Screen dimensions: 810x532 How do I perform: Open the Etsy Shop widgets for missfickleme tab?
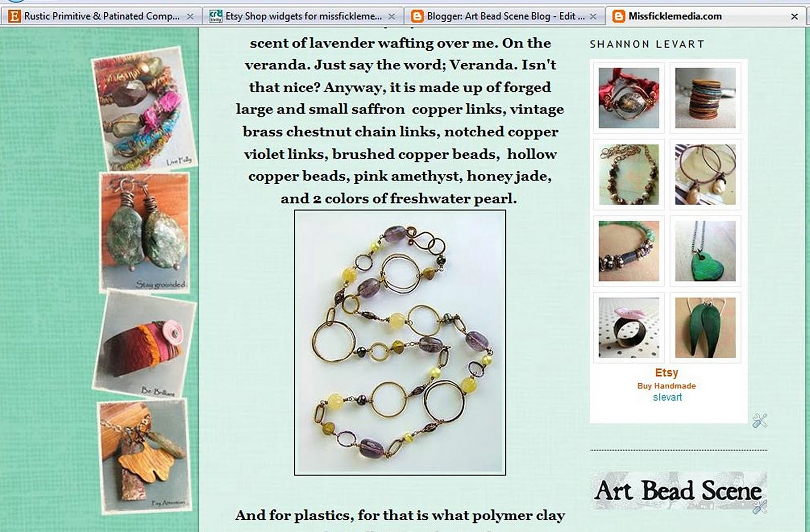(304, 16)
